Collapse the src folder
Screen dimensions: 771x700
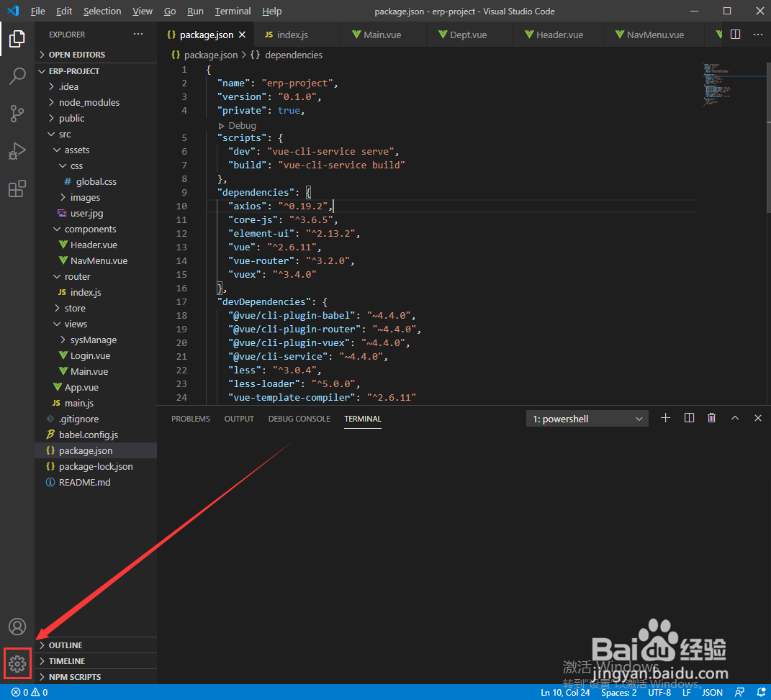[96, 134]
